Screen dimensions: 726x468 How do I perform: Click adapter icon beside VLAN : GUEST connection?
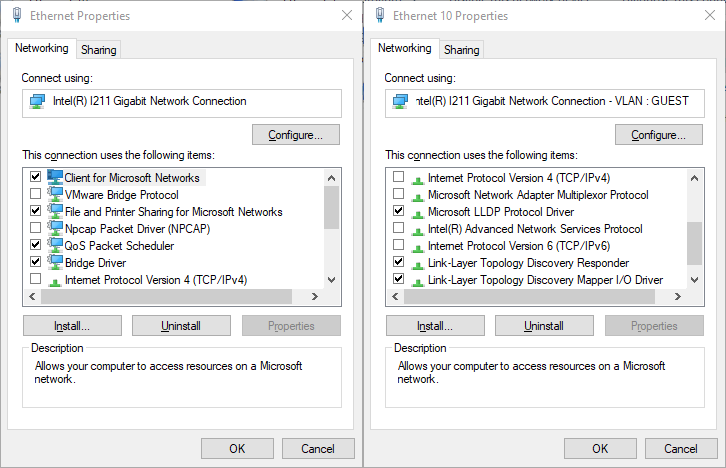coord(401,101)
